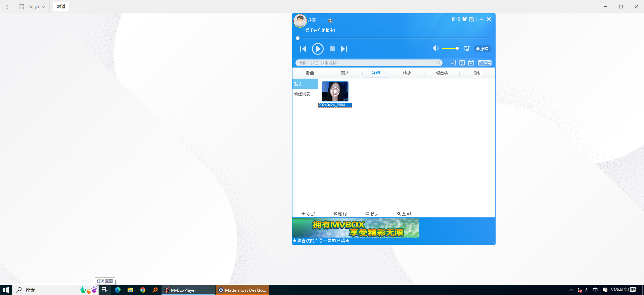Toggle the 原唱 original vocal switch

coord(482,49)
